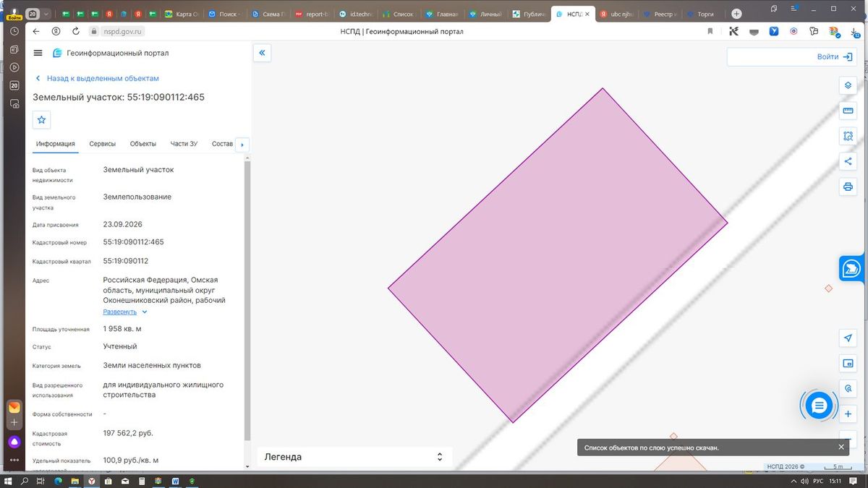Share the current map view
Image resolution: width=868 pixels, height=488 pixels.
[848, 161]
